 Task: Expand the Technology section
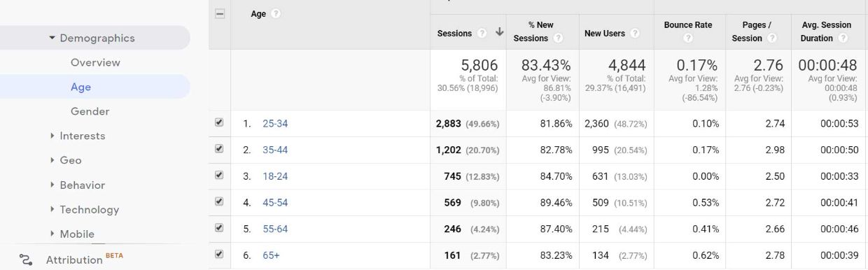tap(84, 209)
